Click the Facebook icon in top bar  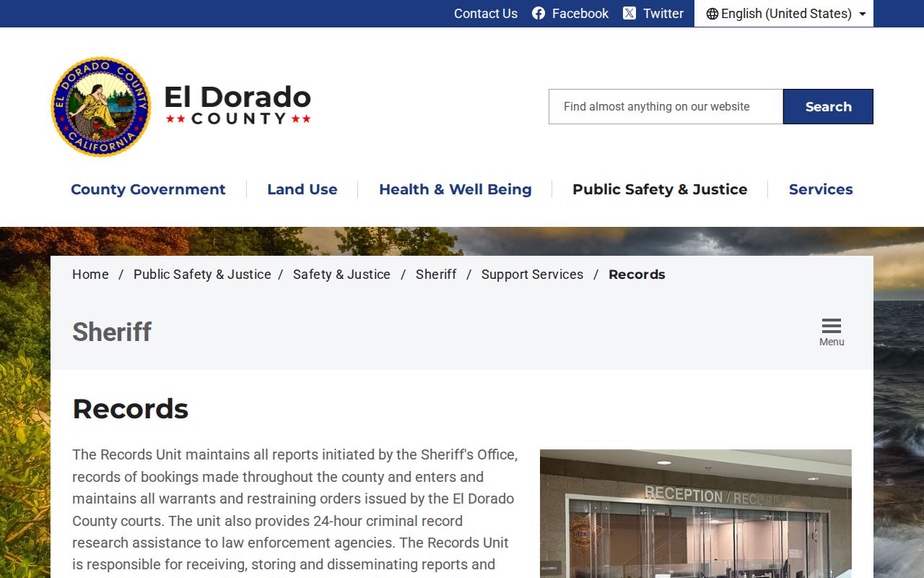pyautogui.click(x=539, y=14)
